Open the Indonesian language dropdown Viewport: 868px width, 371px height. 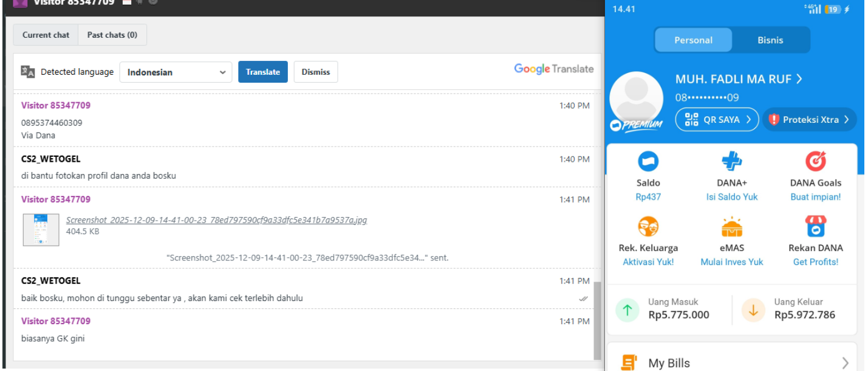[x=176, y=72]
